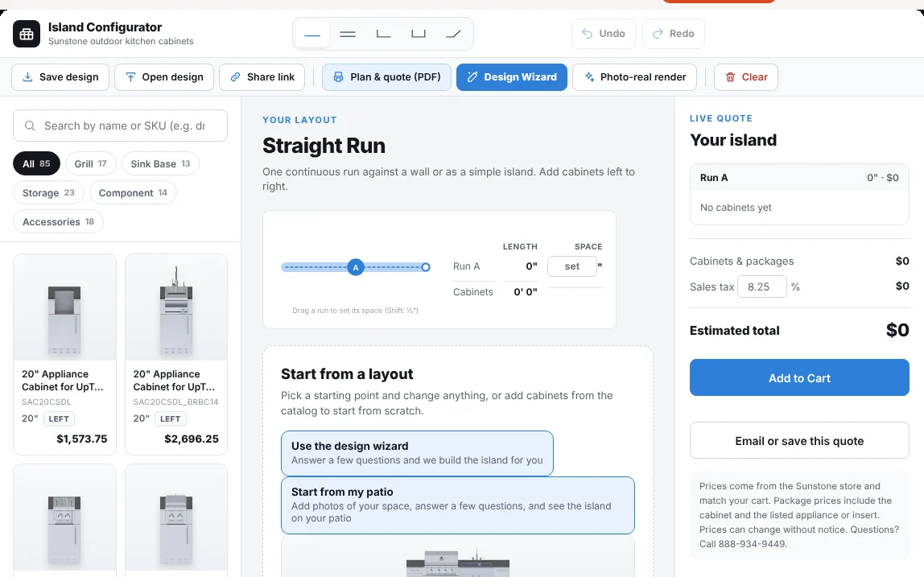Image resolution: width=924 pixels, height=577 pixels.
Task: Click the No cabinets yet text
Action: pyautogui.click(x=736, y=208)
